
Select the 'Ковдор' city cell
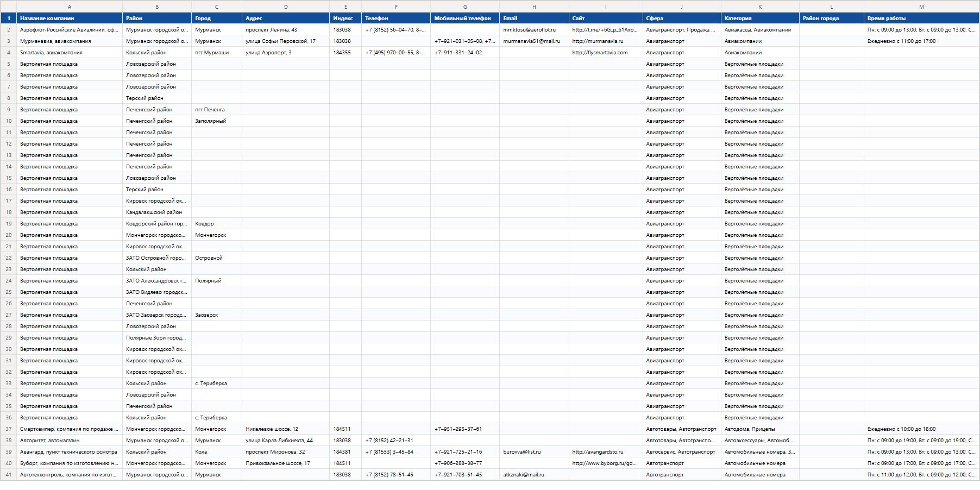click(x=217, y=224)
